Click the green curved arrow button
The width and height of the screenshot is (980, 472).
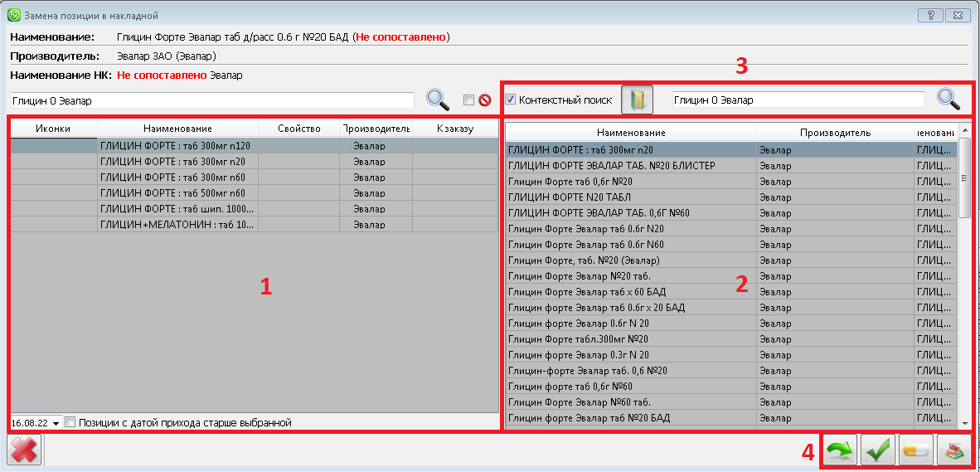pyautogui.click(x=840, y=450)
